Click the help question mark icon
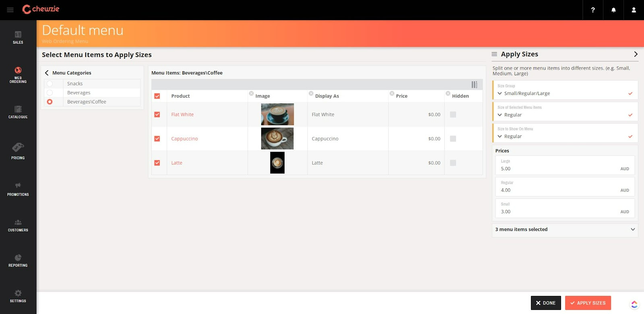The image size is (644, 314). coord(593,10)
